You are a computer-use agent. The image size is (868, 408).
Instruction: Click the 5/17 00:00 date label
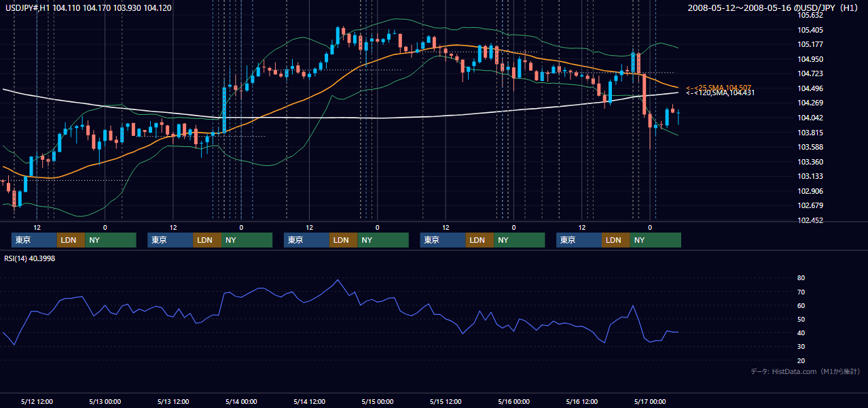[x=650, y=401]
